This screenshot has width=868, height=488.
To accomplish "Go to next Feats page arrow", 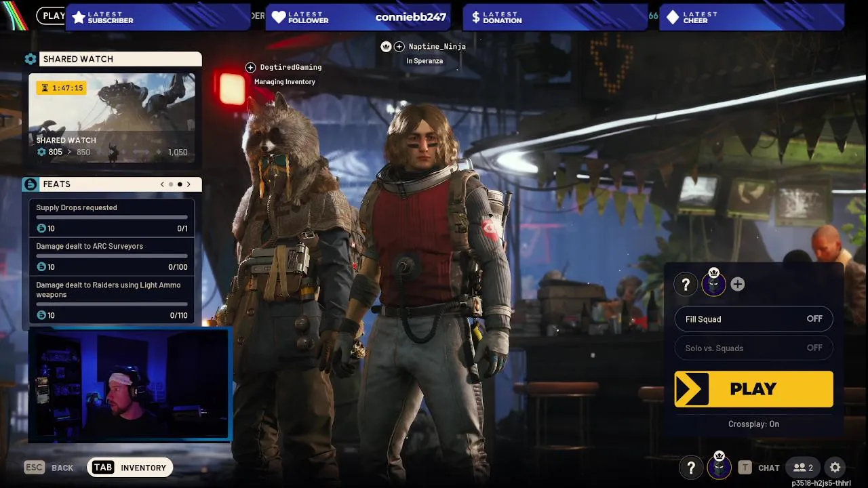I will tap(189, 184).
